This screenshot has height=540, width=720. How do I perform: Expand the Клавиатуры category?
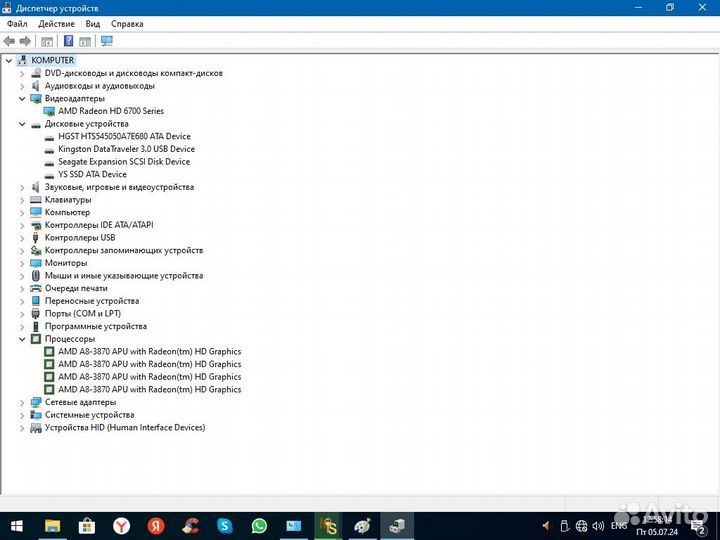(22, 200)
